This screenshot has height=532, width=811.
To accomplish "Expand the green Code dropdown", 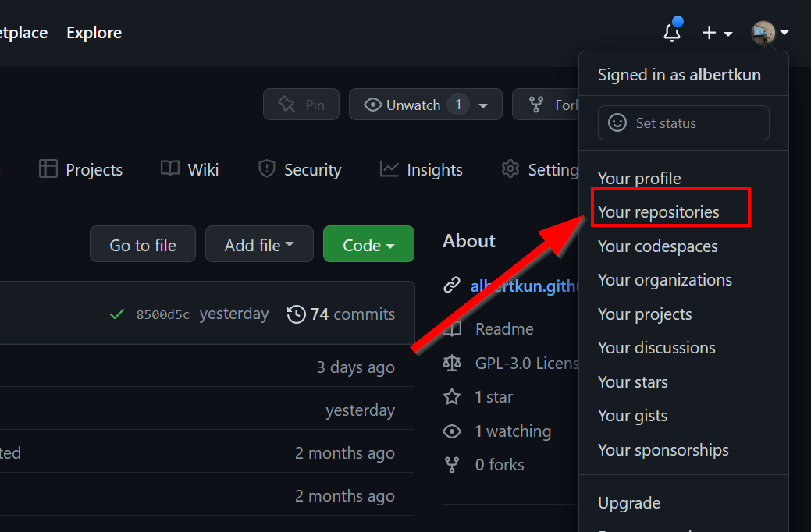I will point(368,245).
